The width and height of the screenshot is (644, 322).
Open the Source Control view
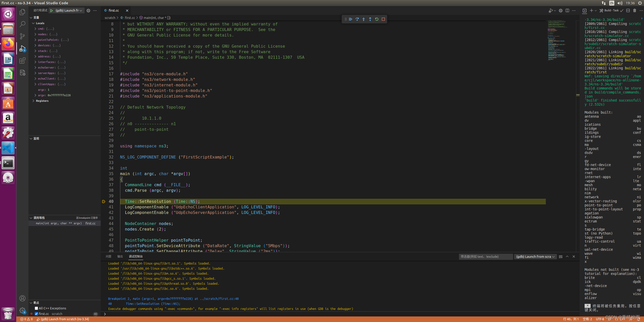pyautogui.click(x=22, y=36)
